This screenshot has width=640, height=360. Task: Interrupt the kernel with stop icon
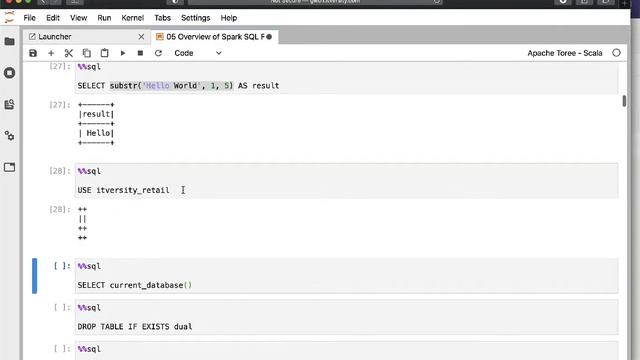pyautogui.click(x=140, y=53)
